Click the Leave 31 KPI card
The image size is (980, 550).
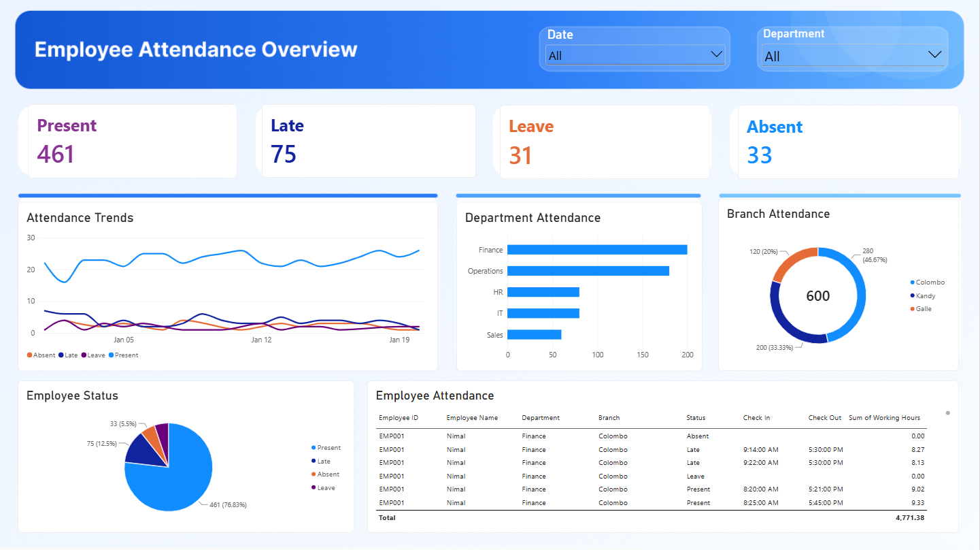tap(605, 142)
